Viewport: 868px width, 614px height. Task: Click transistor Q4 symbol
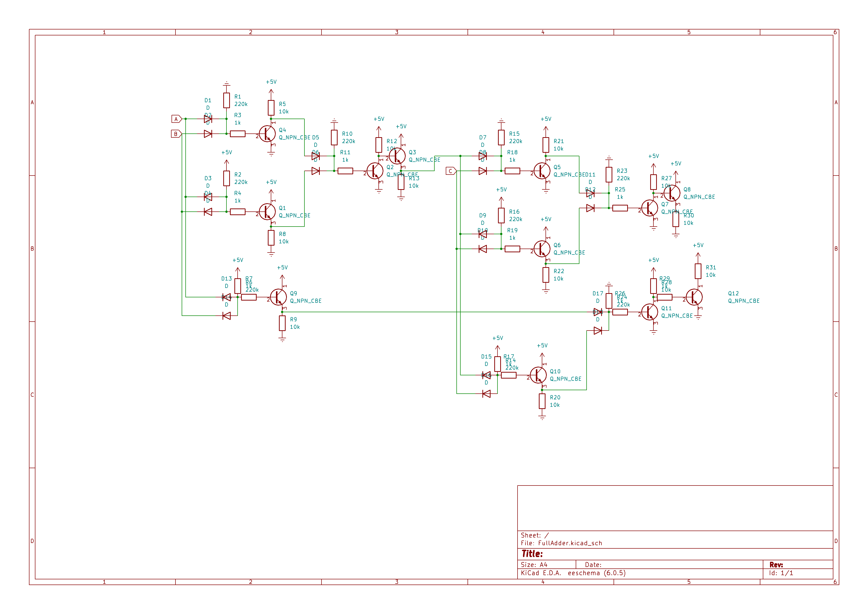coord(267,134)
